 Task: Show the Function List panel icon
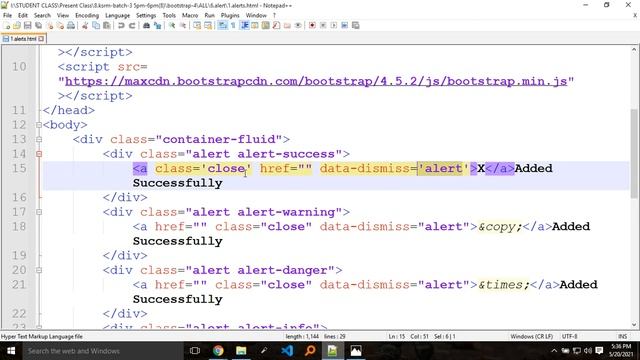coord(276,25)
